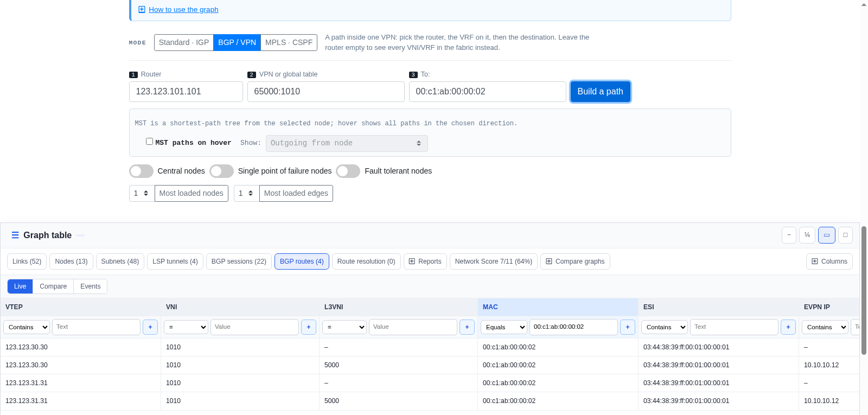Click the Most loaded edges button
The height and width of the screenshot is (415, 868).
(x=296, y=193)
